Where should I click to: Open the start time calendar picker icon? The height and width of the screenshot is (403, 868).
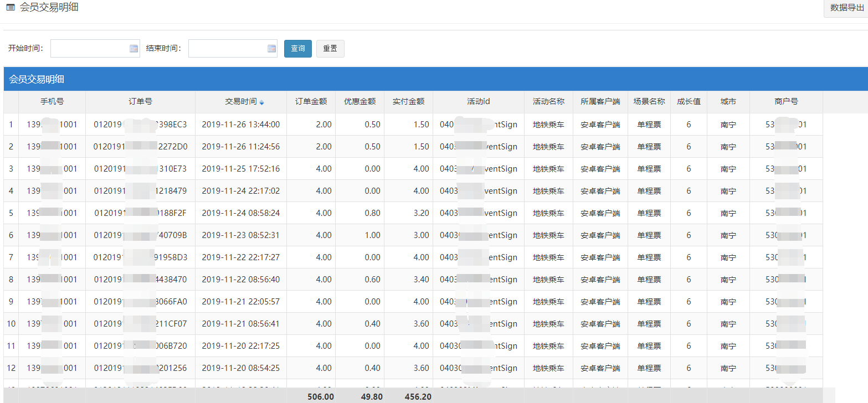(133, 49)
